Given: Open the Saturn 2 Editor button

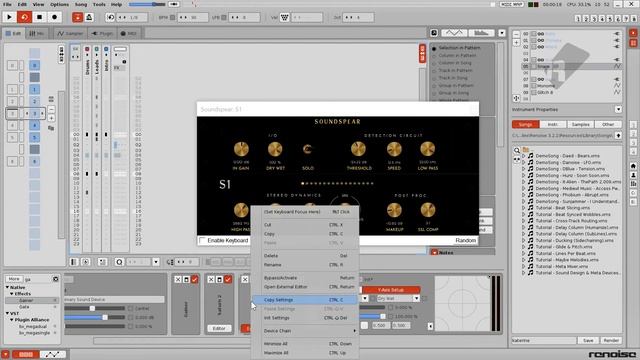Looking at the screenshot, I should tap(219, 329).
